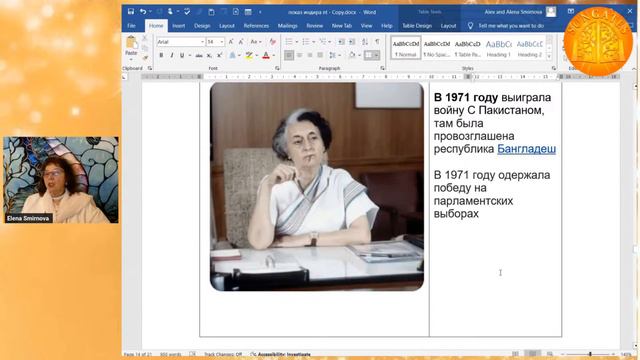Switch to the Design tab
This screenshot has height=360, width=640.
tap(202, 26)
